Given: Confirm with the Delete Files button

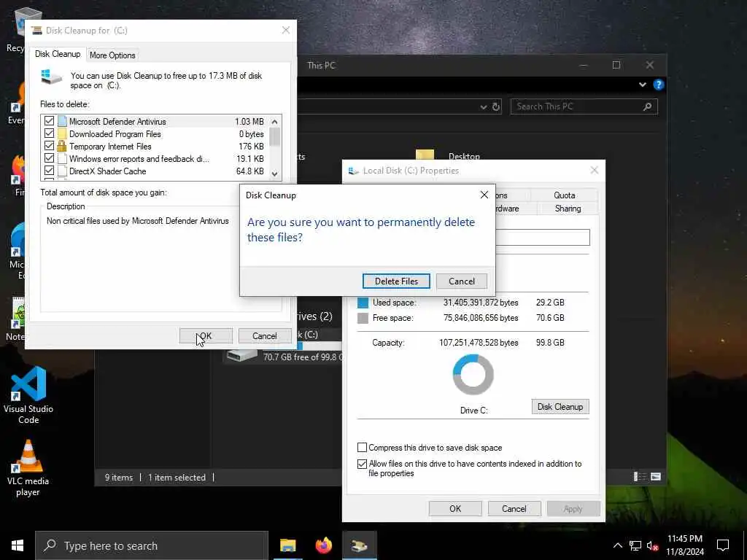Looking at the screenshot, I should click(x=396, y=281).
